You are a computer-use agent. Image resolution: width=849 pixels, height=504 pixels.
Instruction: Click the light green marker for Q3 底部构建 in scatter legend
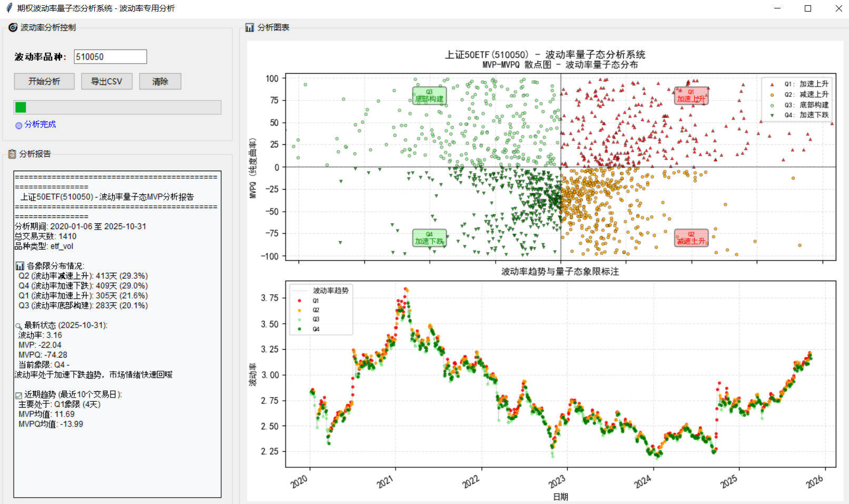click(x=772, y=105)
